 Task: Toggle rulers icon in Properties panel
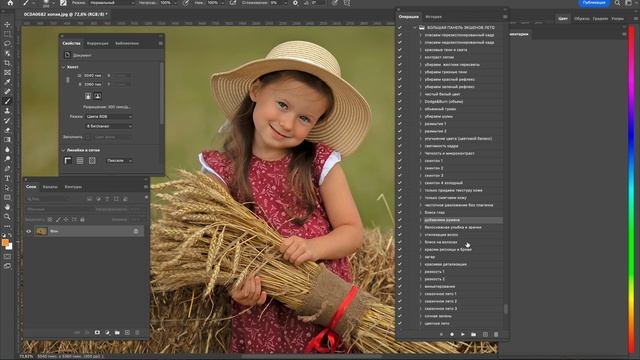tap(68, 161)
